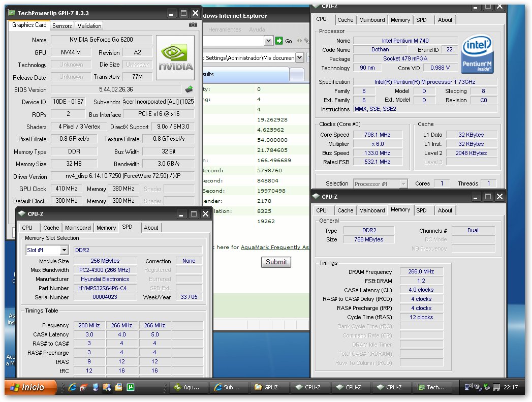Screen dimensions: 532x402
Task: Minimize the CPU-Z SPD window
Action: pyautogui.click(x=181, y=214)
